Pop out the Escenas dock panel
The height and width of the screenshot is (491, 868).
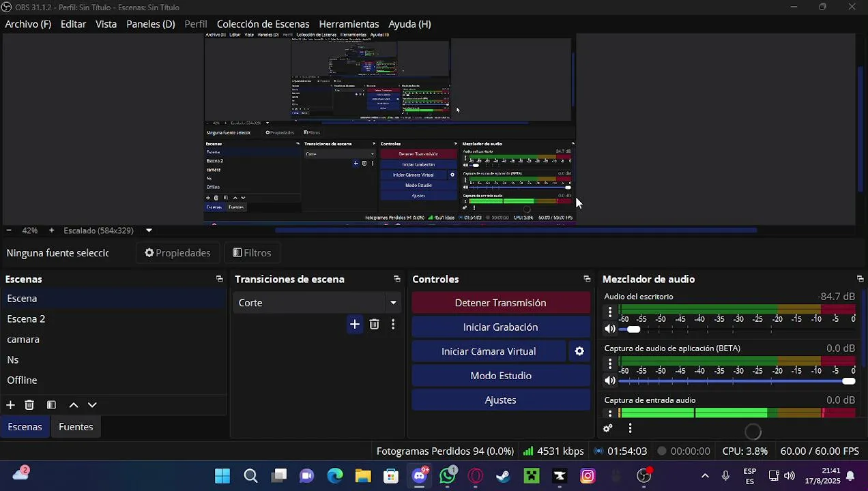click(x=219, y=279)
